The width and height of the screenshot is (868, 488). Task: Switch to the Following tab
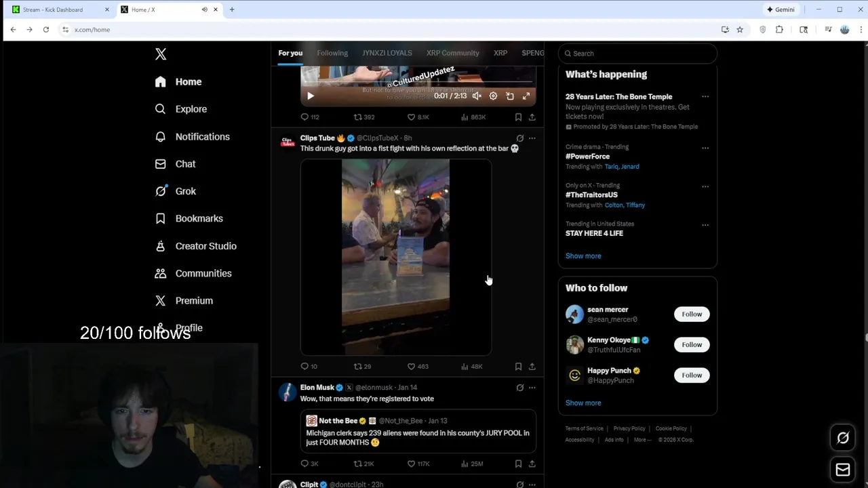tap(332, 53)
